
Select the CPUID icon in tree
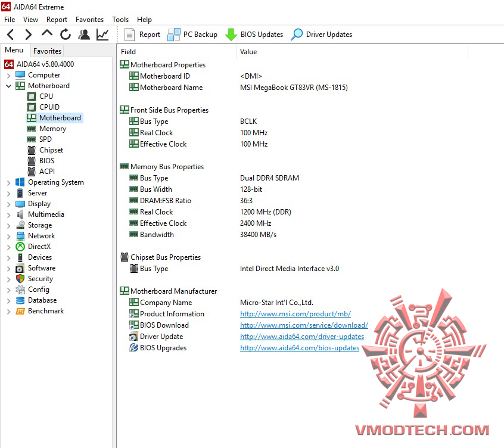32,107
